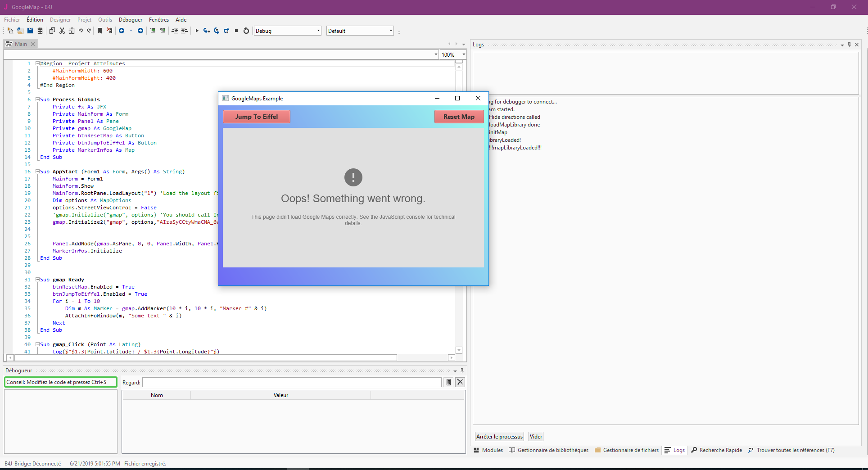
Task: Open the Débogueur panel options dropdown arrow
Action: point(455,371)
